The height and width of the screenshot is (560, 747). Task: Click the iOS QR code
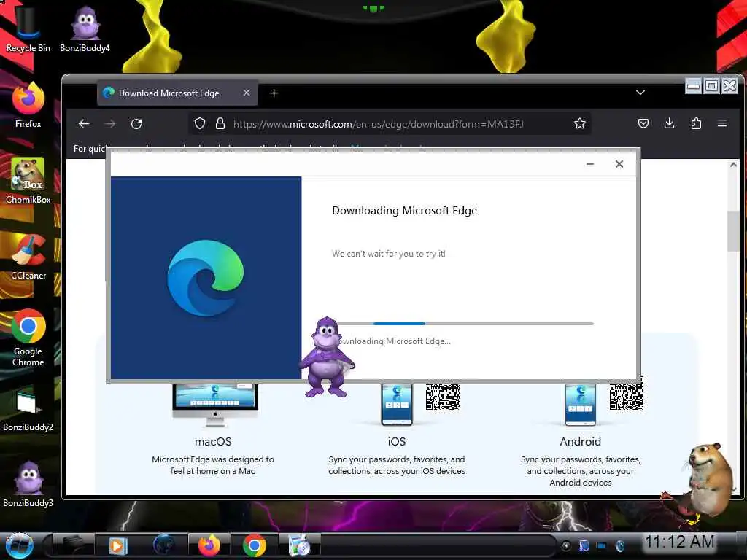pos(443,396)
